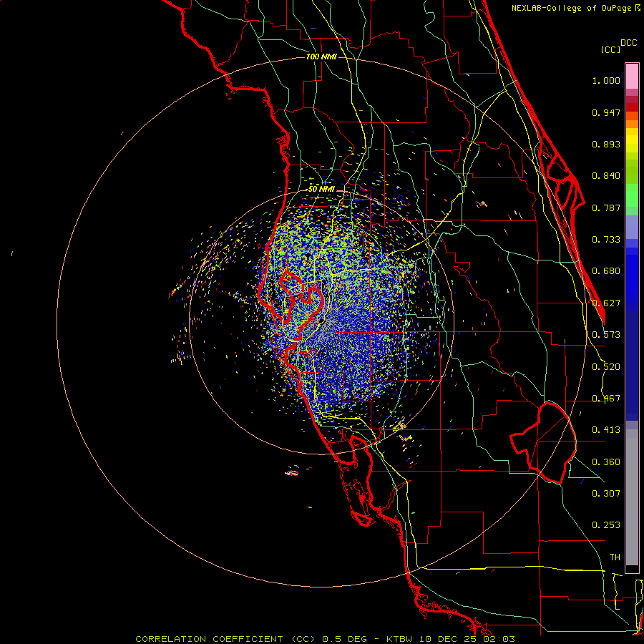Select the orange swatch on the color bar

pyautogui.click(x=632, y=124)
